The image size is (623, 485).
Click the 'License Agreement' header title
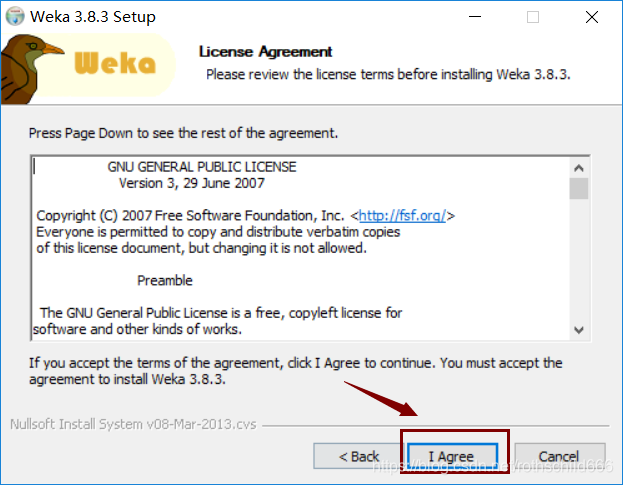[265, 52]
